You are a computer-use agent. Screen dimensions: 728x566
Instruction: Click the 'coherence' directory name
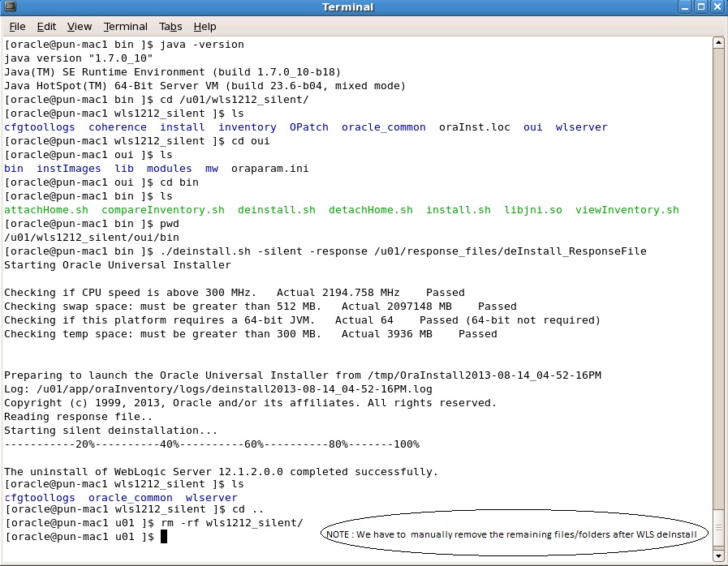tap(118, 127)
